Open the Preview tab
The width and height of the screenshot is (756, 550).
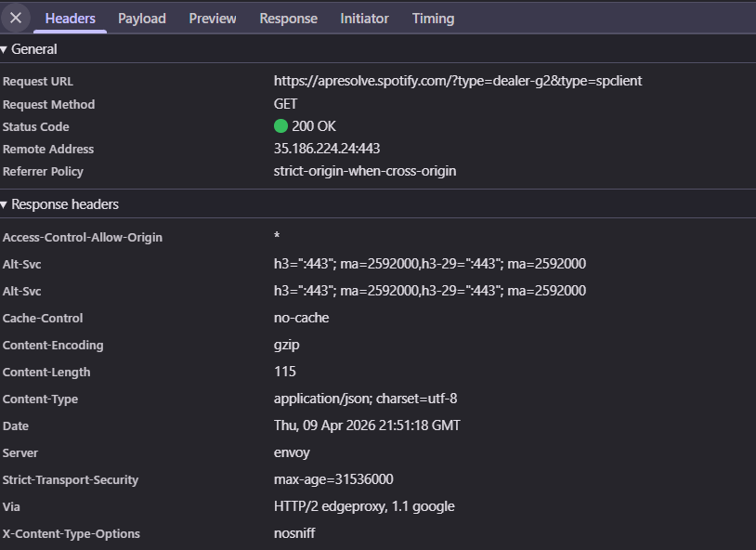[212, 18]
